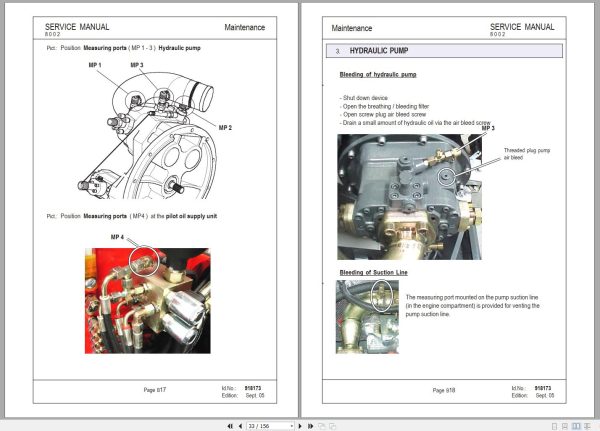This screenshot has width=600, height=431.
Task: Switch to single page layout
Action: (x=554, y=426)
